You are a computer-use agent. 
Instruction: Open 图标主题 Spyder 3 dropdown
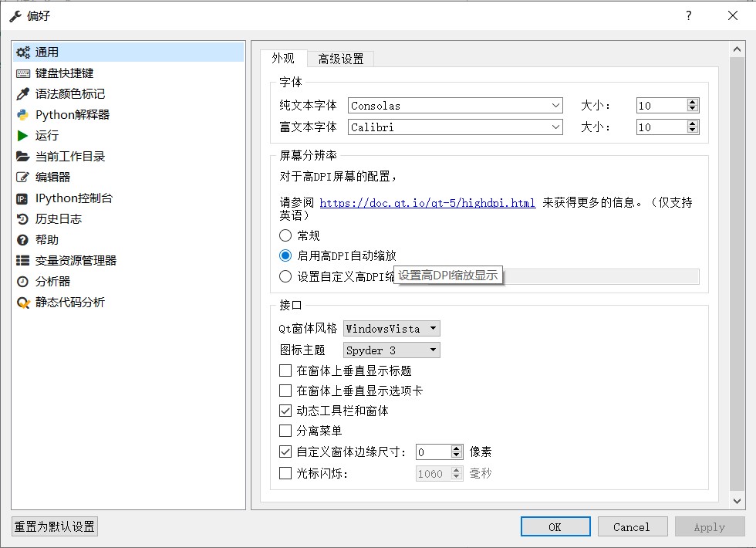pos(392,350)
